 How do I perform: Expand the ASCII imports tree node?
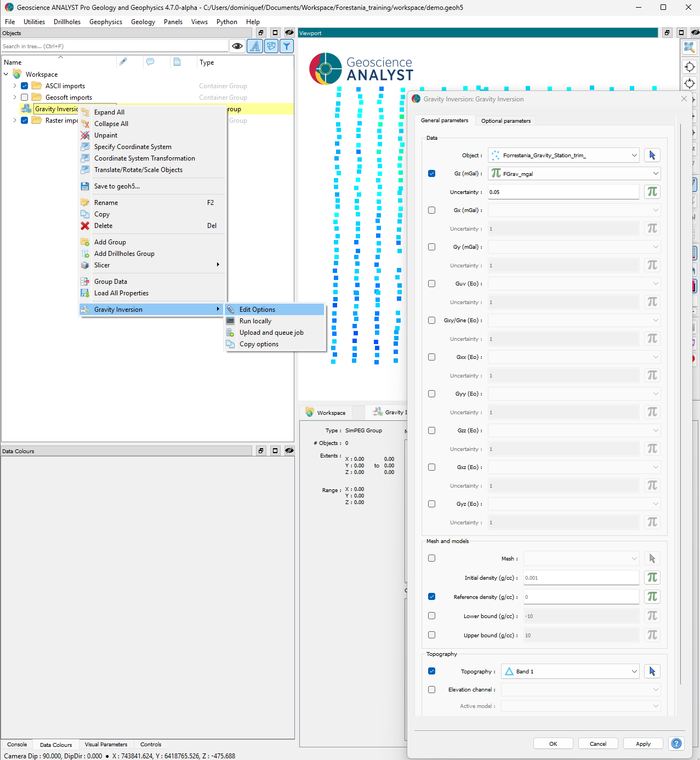[15, 86]
